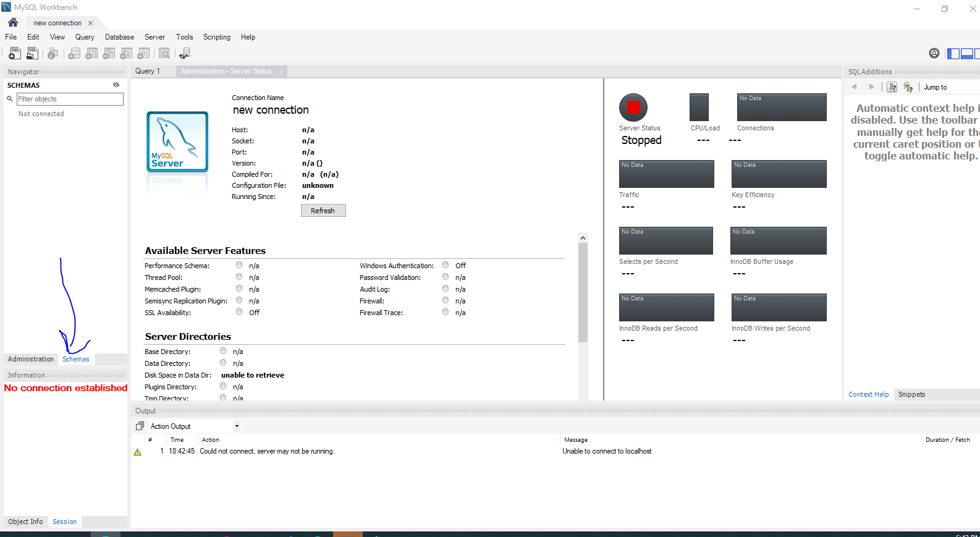Switch to the Session tab
The image size is (980, 537).
(x=65, y=522)
